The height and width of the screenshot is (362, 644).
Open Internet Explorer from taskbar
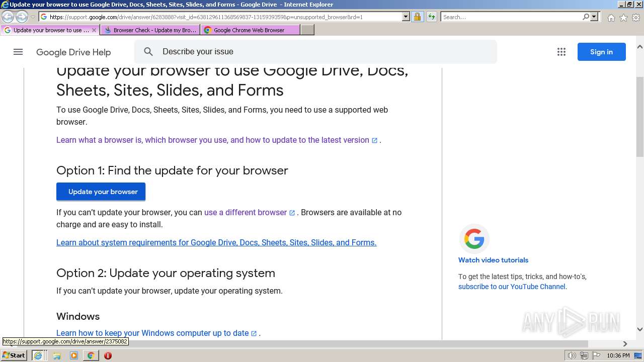click(x=38, y=355)
